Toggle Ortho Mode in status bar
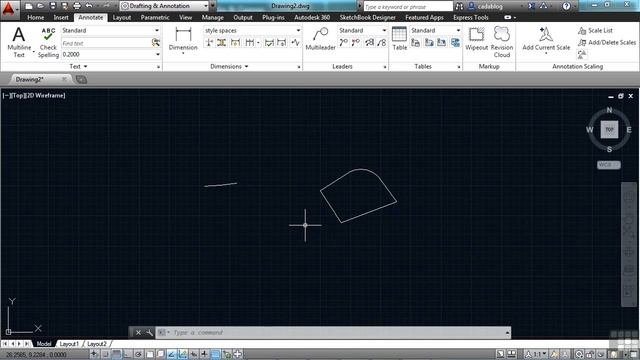This screenshot has width=640, height=360. [x=127, y=354]
